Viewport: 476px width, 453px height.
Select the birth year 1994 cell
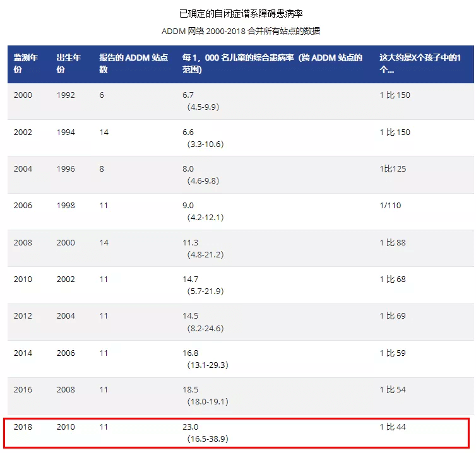66,132
